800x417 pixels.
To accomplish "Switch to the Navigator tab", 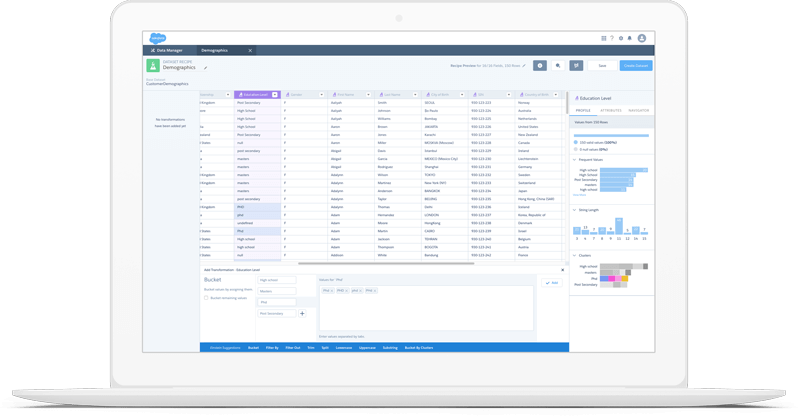I will click(638, 110).
